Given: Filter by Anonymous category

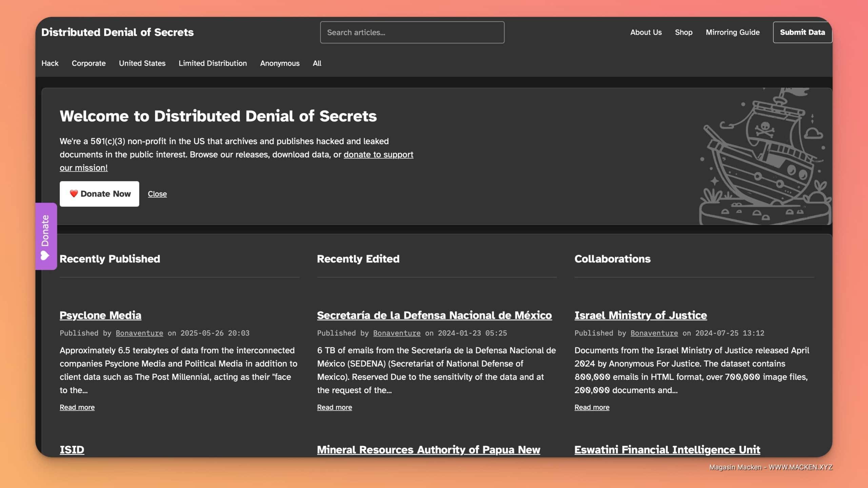Looking at the screenshot, I should pyautogui.click(x=280, y=63).
